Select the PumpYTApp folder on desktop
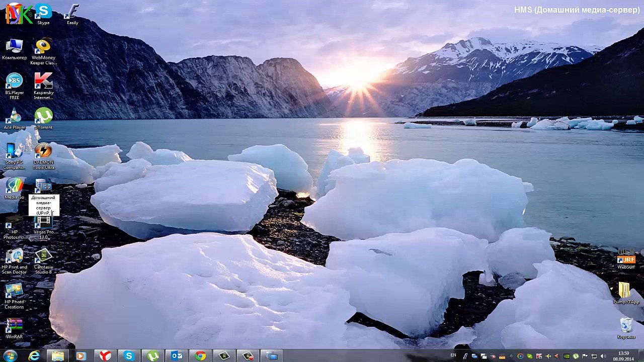This screenshot has height=362, width=644. pyautogui.click(x=626, y=293)
